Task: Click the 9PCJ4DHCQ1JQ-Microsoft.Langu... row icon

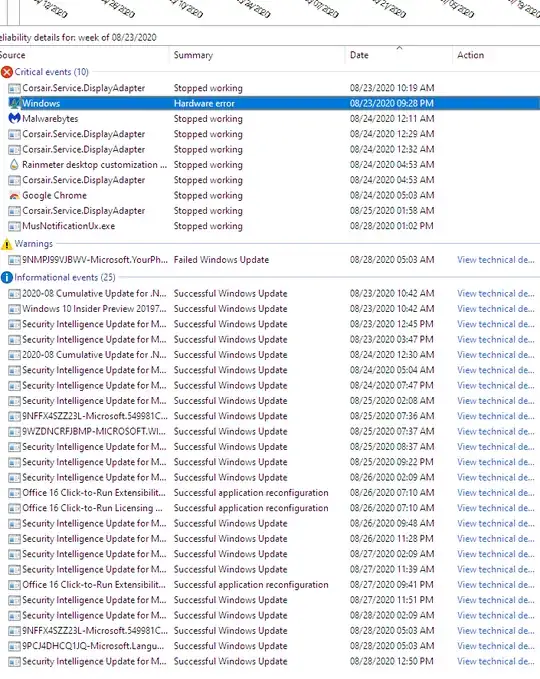Action: coord(14,646)
